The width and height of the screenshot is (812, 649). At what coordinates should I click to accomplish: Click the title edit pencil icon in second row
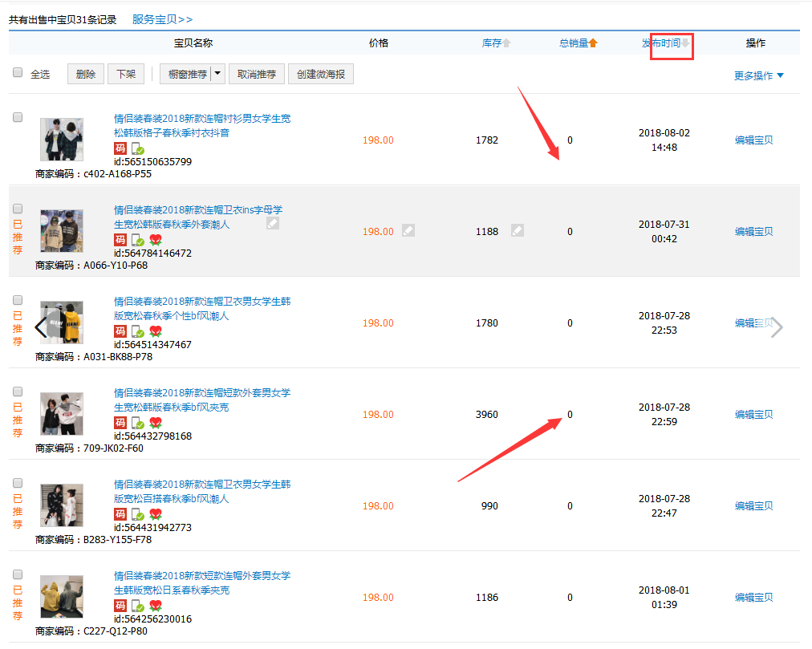273,224
